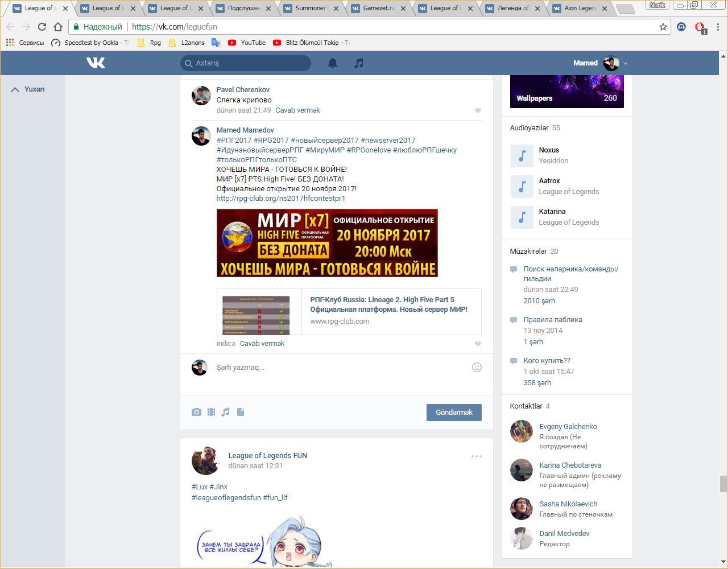728x569 pixels.
Task: Play the Katarina audio track
Action: pos(522,217)
